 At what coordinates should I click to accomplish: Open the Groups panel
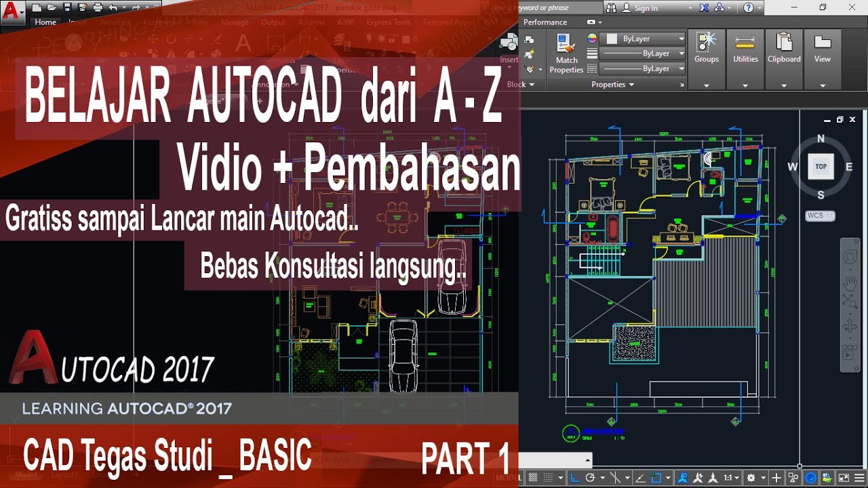pyautogui.click(x=707, y=60)
